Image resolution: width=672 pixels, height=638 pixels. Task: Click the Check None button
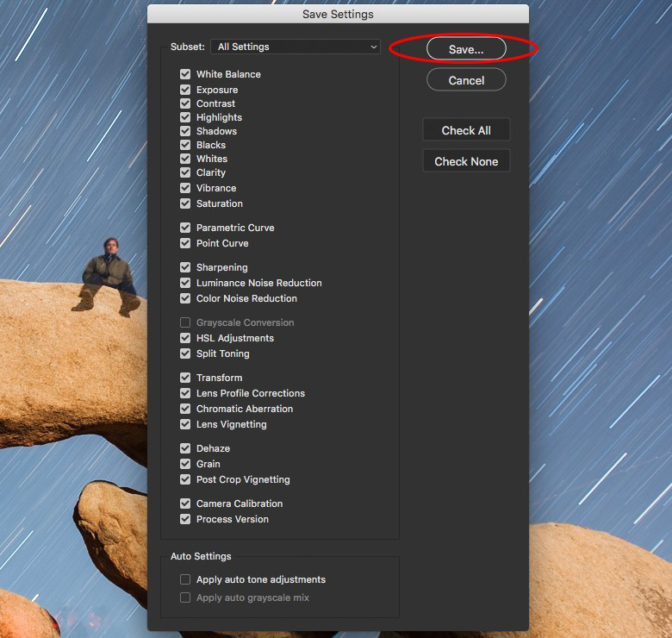click(x=466, y=161)
